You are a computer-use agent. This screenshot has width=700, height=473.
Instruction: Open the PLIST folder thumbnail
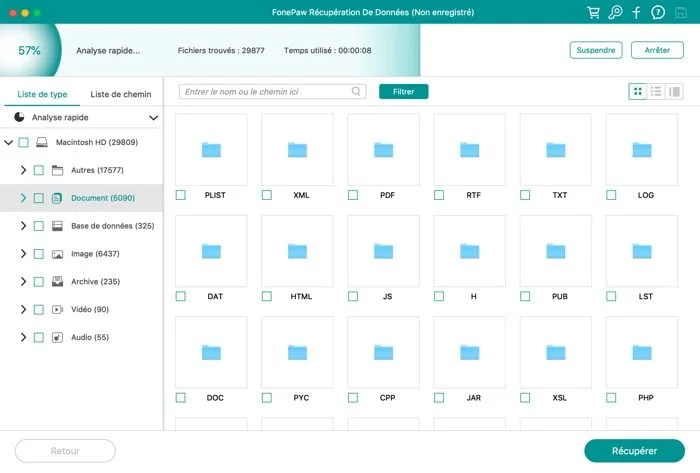[x=211, y=149]
